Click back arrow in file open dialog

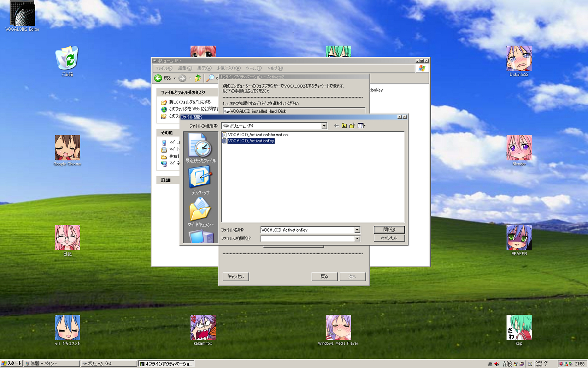[336, 126]
